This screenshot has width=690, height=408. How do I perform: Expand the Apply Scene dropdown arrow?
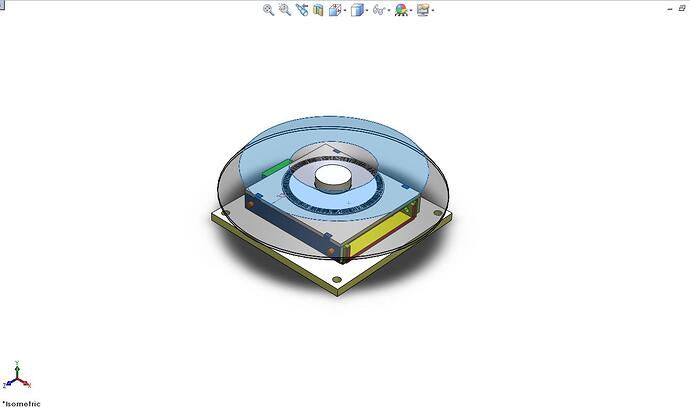[411, 10]
